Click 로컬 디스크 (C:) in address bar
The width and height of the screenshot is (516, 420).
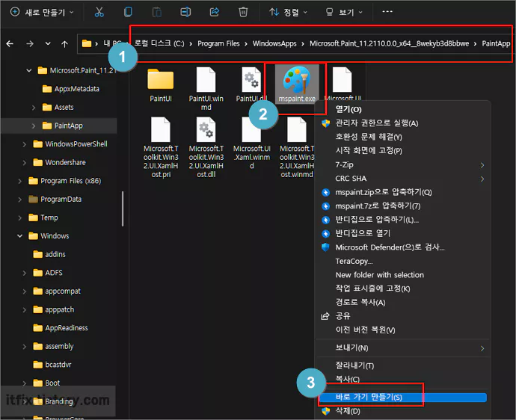pyautogui.click(x=159, y=43)
